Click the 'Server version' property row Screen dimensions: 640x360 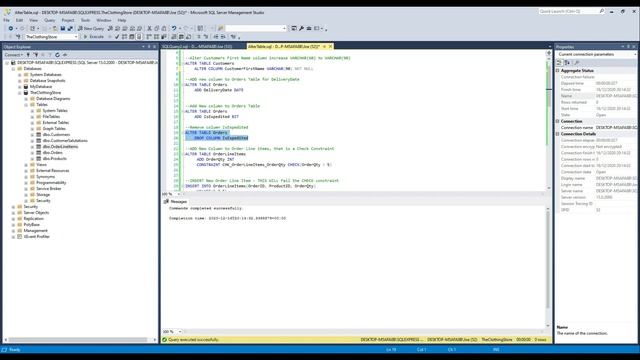coord(596,197)
